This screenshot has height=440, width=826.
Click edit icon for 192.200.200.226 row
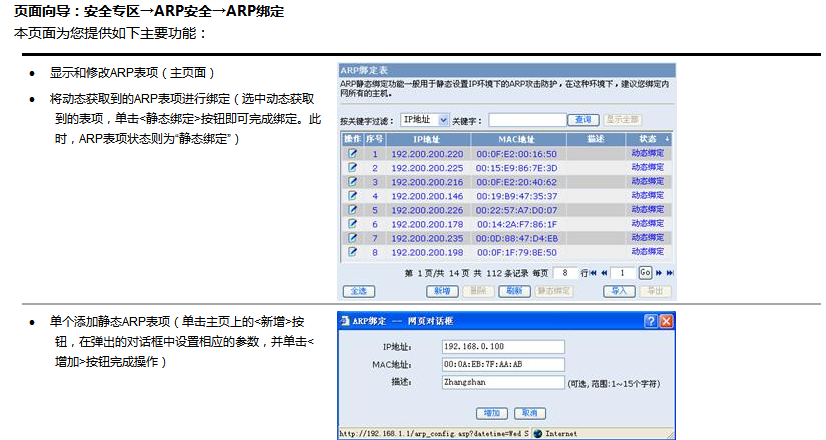click(x=352, y=210)
